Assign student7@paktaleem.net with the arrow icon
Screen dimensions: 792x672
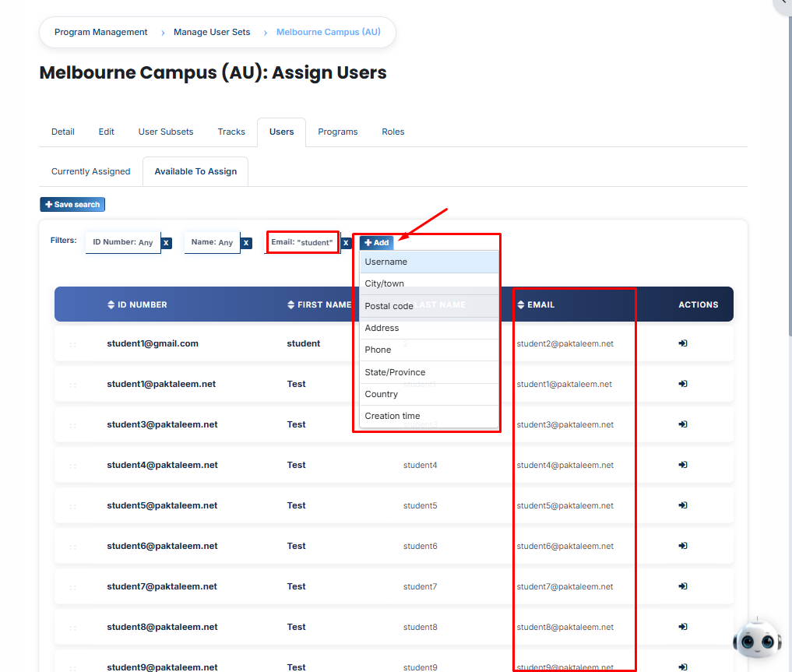point(683,586)
